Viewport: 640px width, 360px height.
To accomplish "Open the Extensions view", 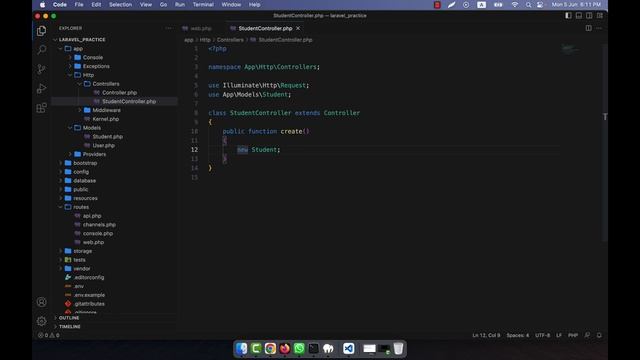I will tap(41, 108).
